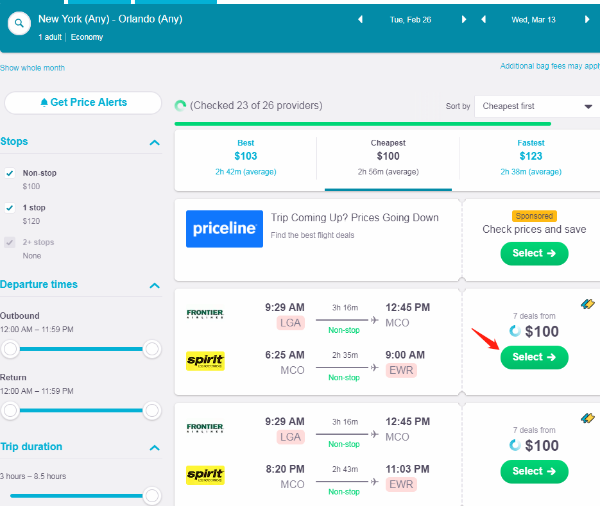The image size is (600, 506).
Task: Click Spirit logo for 8:20 PM flight
Action: pyautogui.click(x=205, y=475)
